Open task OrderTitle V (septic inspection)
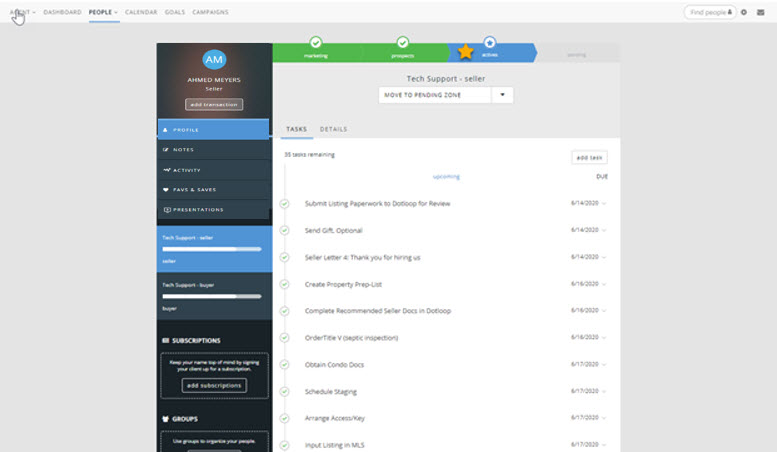The image size is (777, 452). [351, 338]
